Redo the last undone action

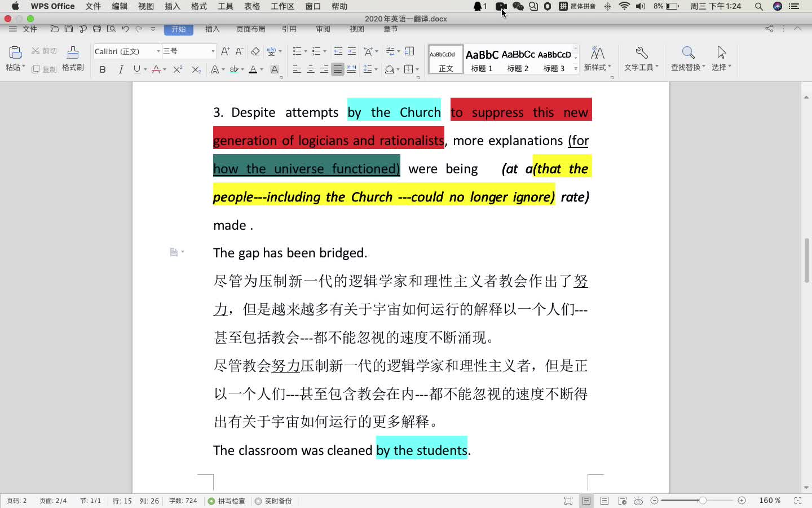[x=139, y=29]
